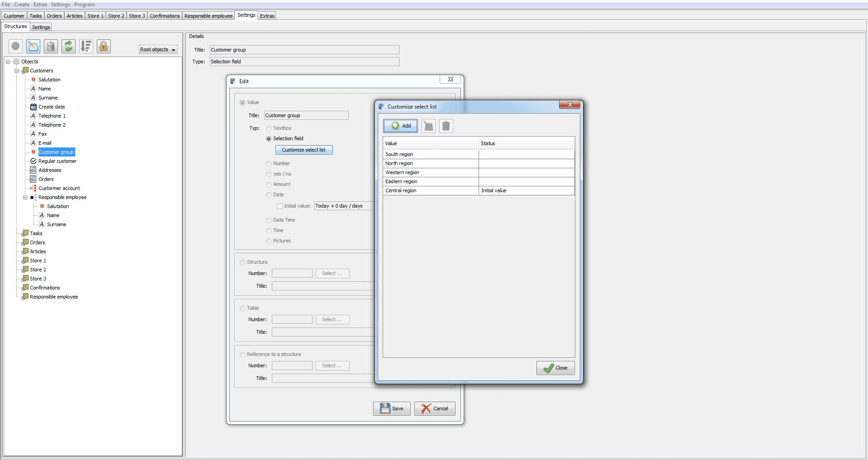Click Add in Customize select list

(400, 126)
